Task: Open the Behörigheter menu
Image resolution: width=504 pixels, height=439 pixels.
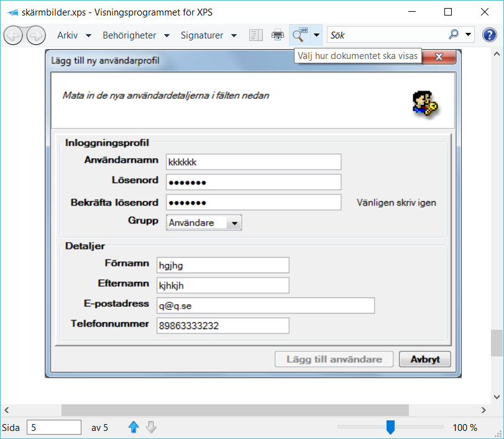Action: point(135,35)
